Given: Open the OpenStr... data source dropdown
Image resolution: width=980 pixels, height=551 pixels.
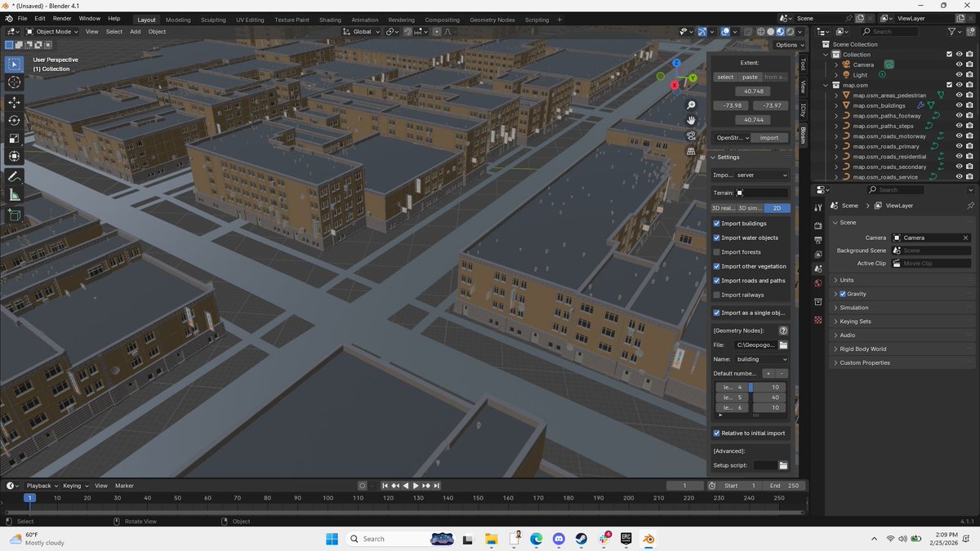Looking at the screenshot, I should (x=731, y=138).
